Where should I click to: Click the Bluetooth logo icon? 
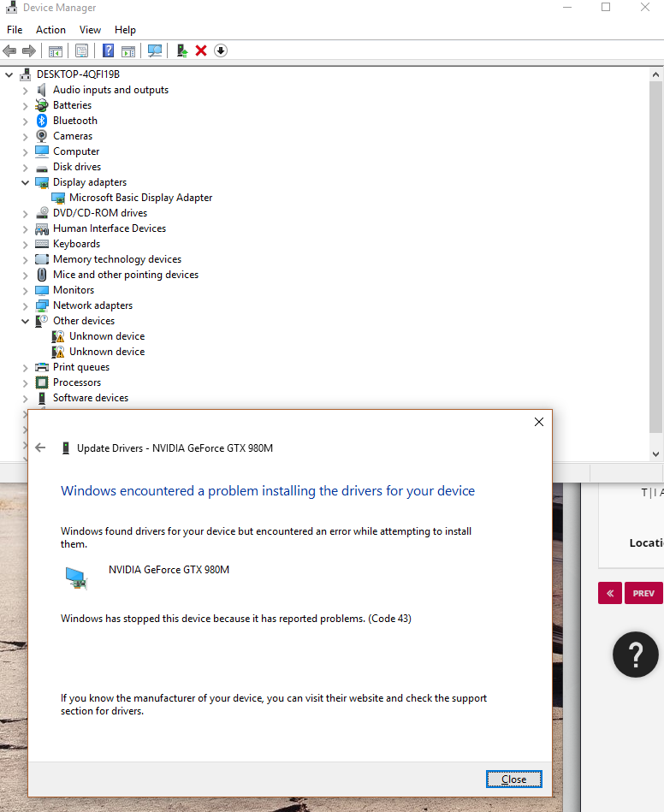pyautogui.click(x=41, y=121)
